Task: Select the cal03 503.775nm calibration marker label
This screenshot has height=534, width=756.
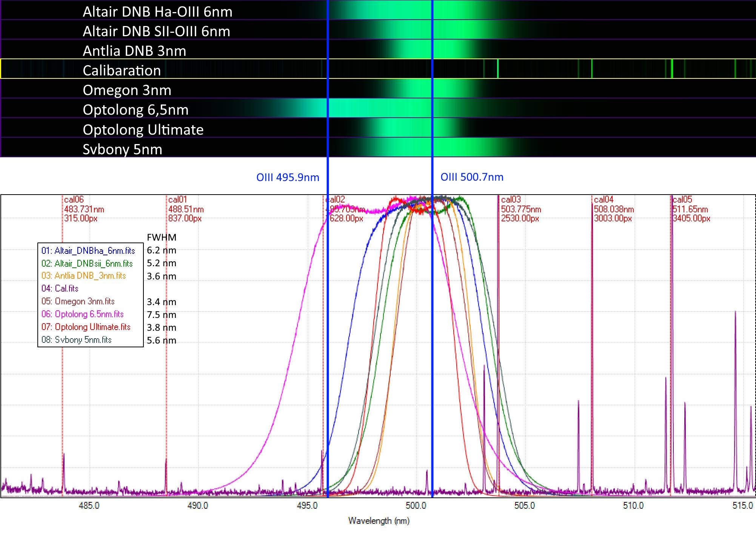Action: pos(520,209)
